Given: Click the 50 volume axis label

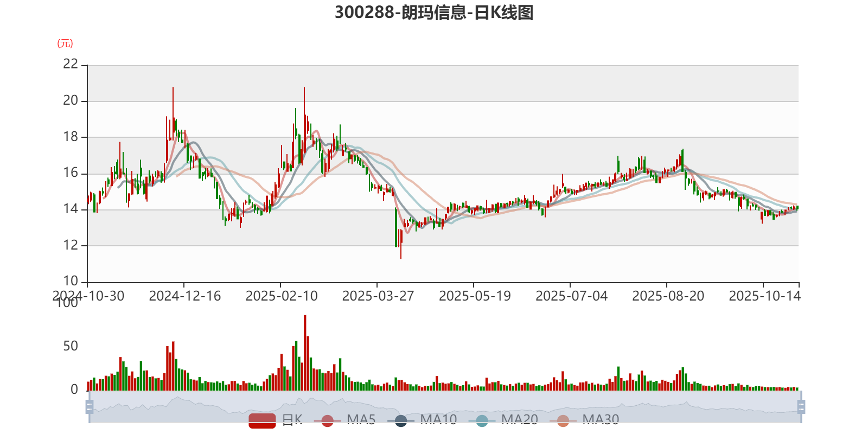Looking at the screenshot, I should point(71,346).
